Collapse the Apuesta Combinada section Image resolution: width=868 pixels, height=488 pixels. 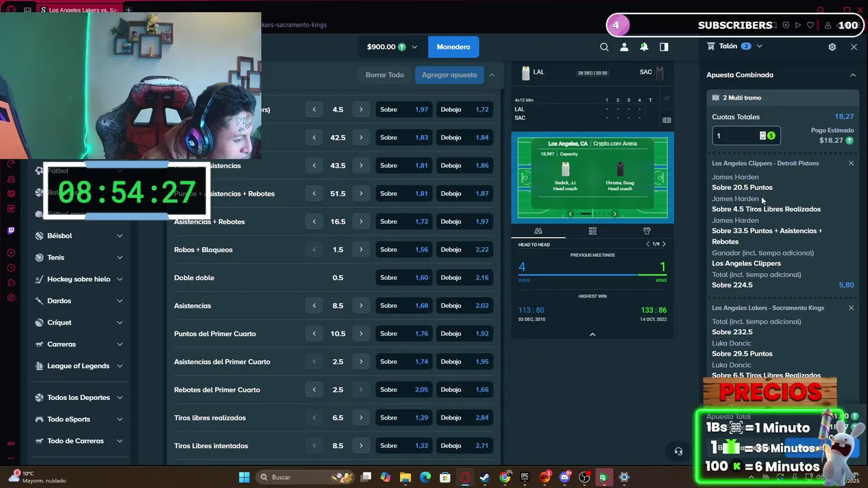[853, 75]
